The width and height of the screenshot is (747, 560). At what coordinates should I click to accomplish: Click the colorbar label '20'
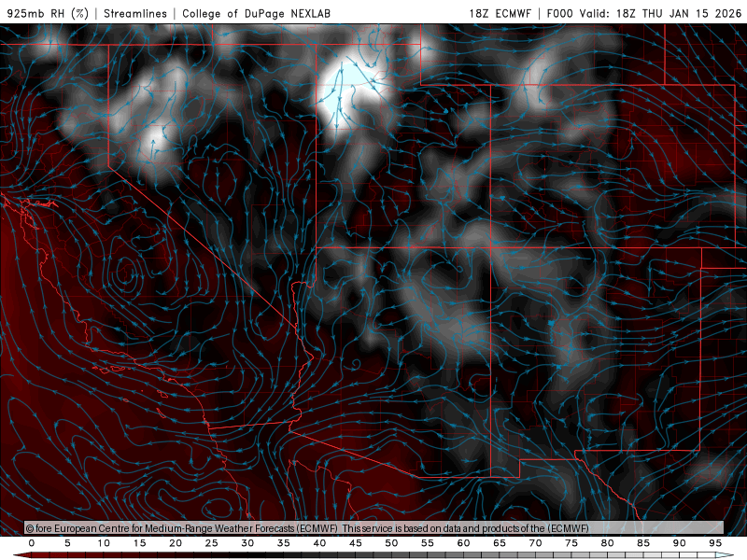(176, 543)
